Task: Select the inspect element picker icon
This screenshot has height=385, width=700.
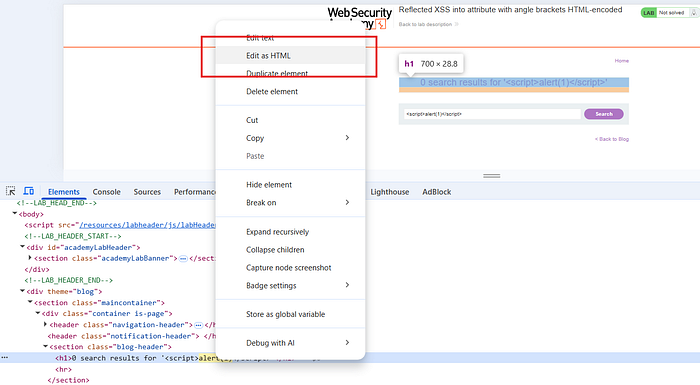Action: (x=11, y=191)
